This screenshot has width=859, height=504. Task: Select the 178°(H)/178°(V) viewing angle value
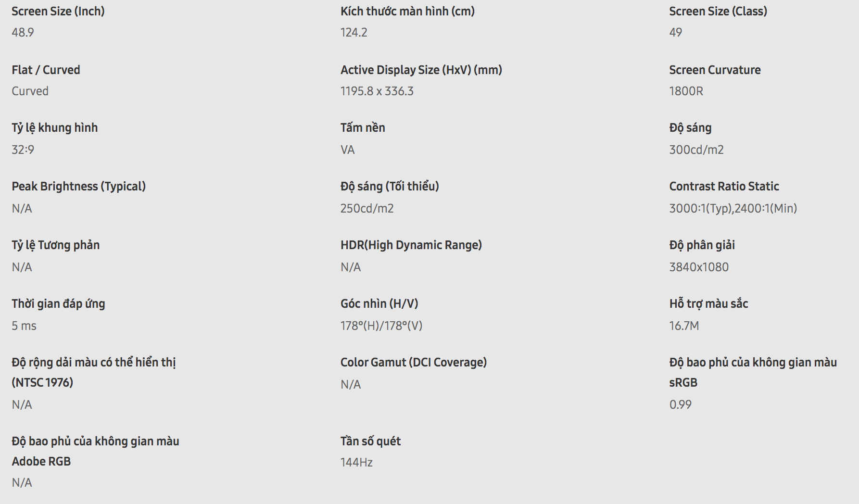[381, 326]
